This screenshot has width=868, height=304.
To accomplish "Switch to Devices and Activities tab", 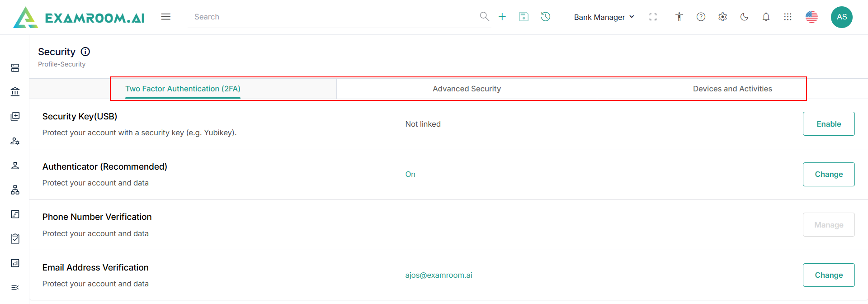I will coord(732,89).
